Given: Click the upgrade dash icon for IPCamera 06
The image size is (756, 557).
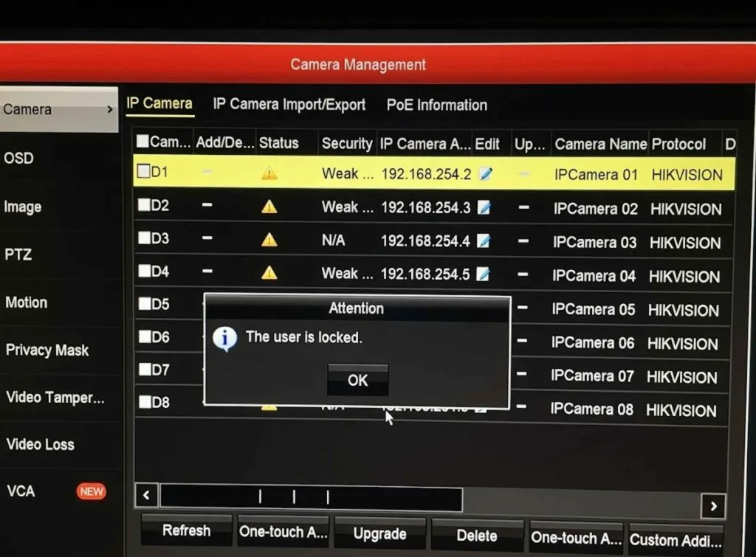Looking at the screenshot, I should [522, 341].
